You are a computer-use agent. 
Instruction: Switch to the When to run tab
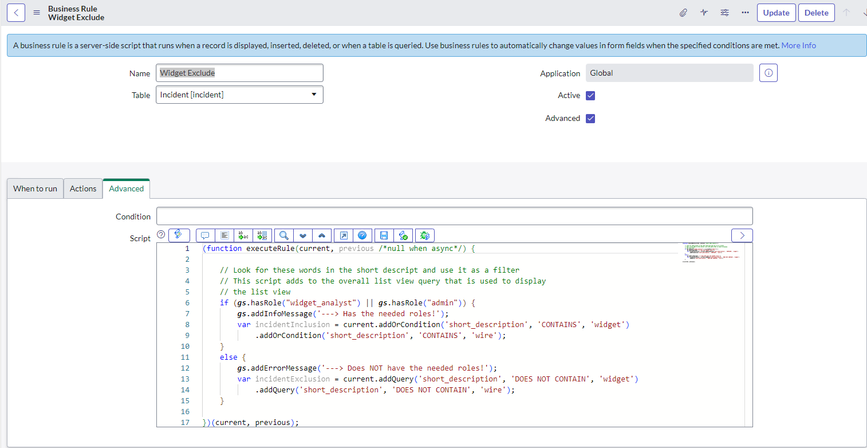(35, 189)
